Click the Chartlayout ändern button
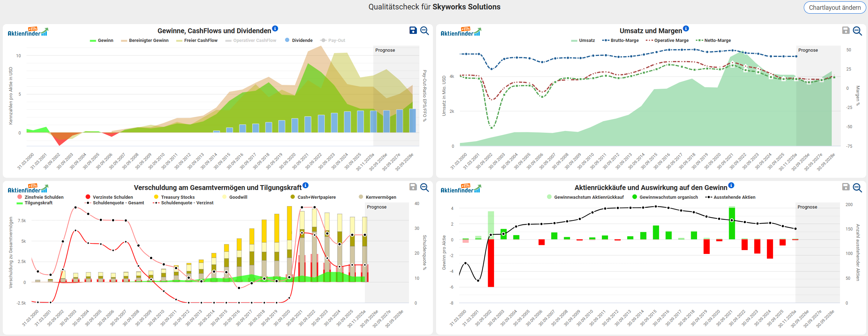The width and height of the screenshot is (868, 336). coord(835,8)
